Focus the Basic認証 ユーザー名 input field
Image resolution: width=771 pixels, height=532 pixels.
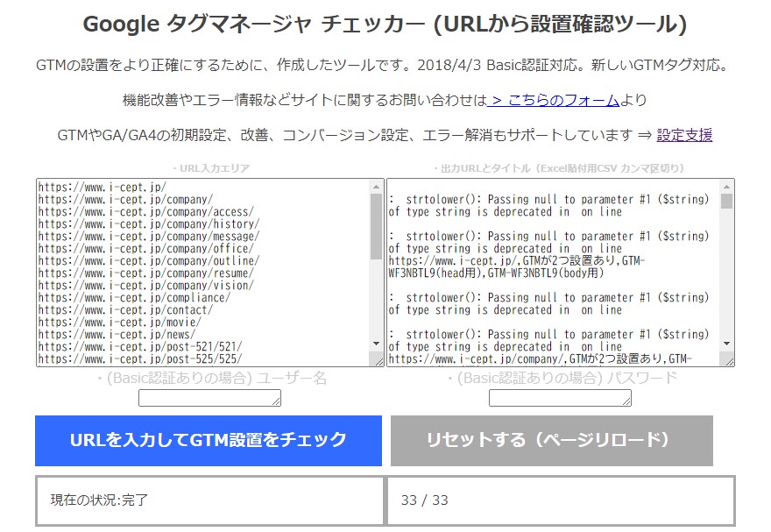[209, 398]
